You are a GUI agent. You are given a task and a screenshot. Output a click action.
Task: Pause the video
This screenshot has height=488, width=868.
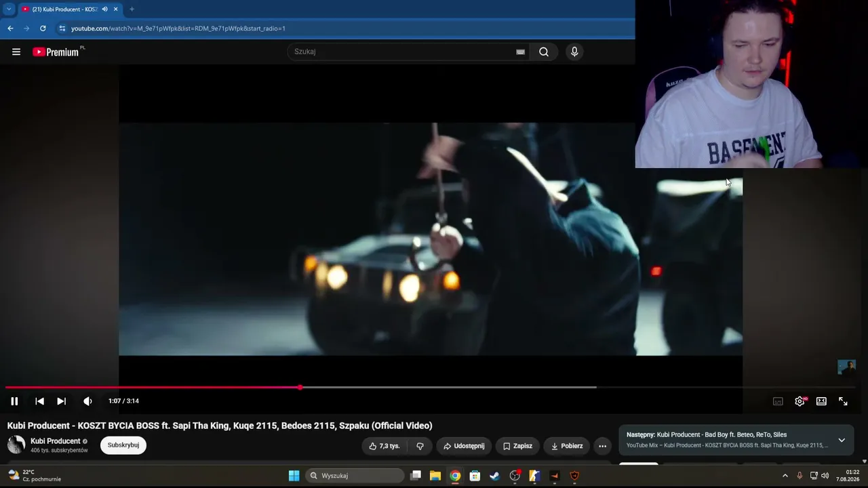pyautogui.click(x=14, y=401)
